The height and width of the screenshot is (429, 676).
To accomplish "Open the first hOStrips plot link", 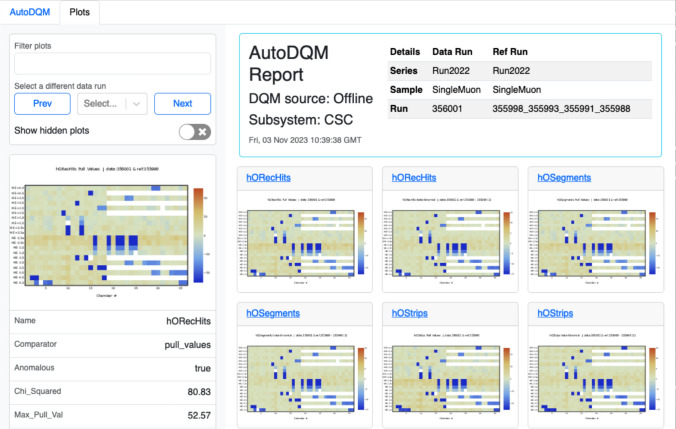I will pos(410,313).
